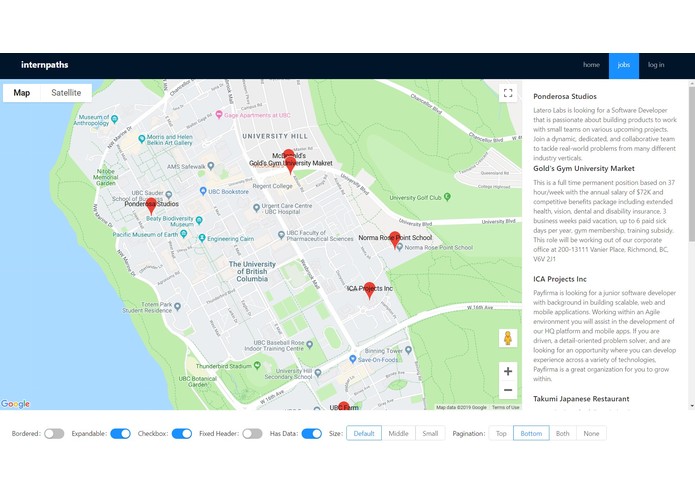695x494 pixels.
Task: Toggle fullscreen map view icon
Action: coord(508,93)
